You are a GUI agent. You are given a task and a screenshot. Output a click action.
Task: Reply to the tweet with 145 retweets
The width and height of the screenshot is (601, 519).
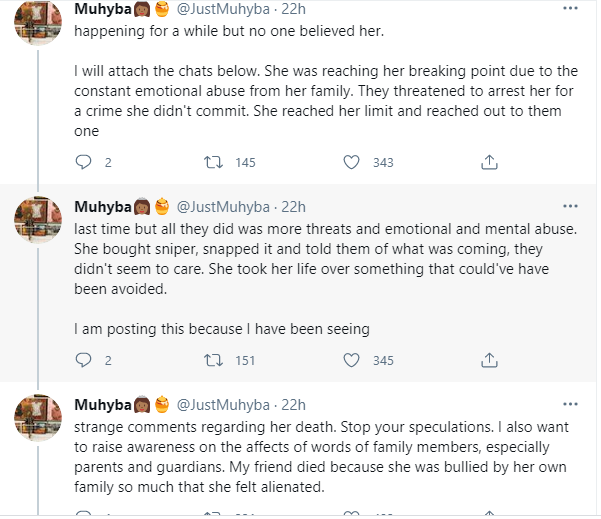[x=84, y=161]
